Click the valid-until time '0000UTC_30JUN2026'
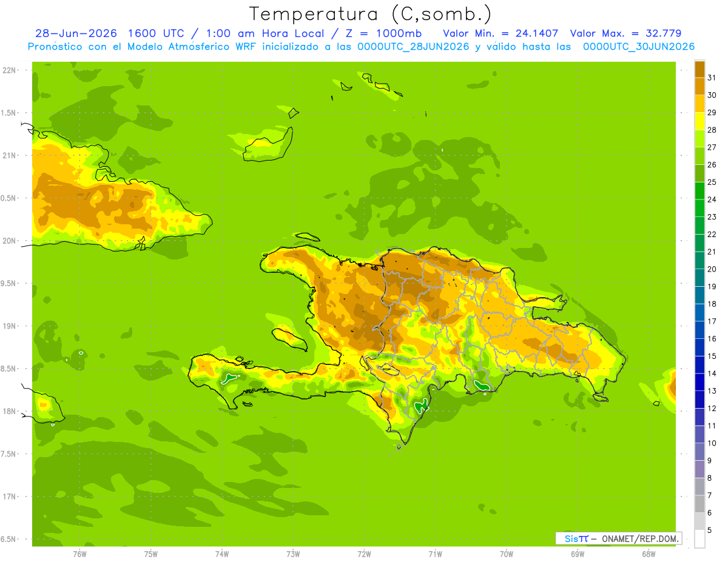 (639, 47)
